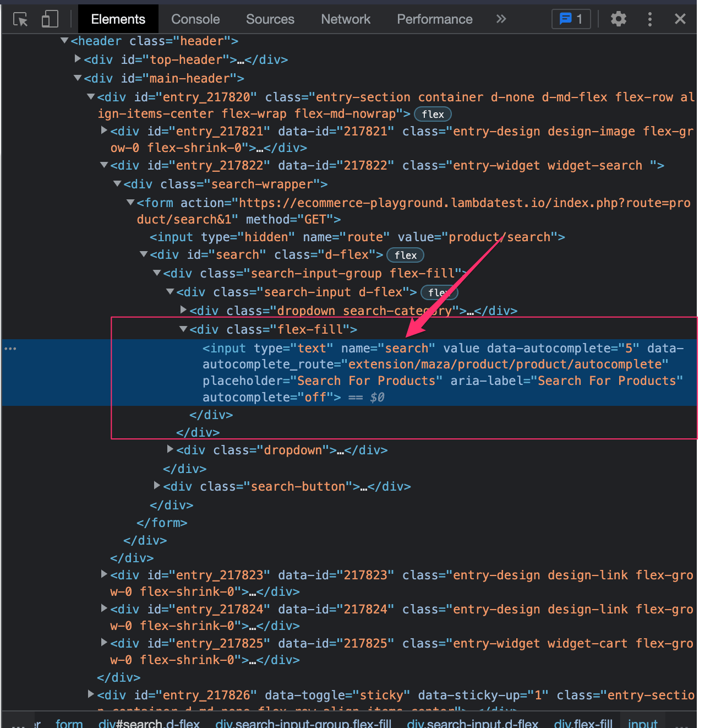Open the issues message indicator showing 1
The width and height of the screenshot is (721, 728).
[x=571, y=19]
